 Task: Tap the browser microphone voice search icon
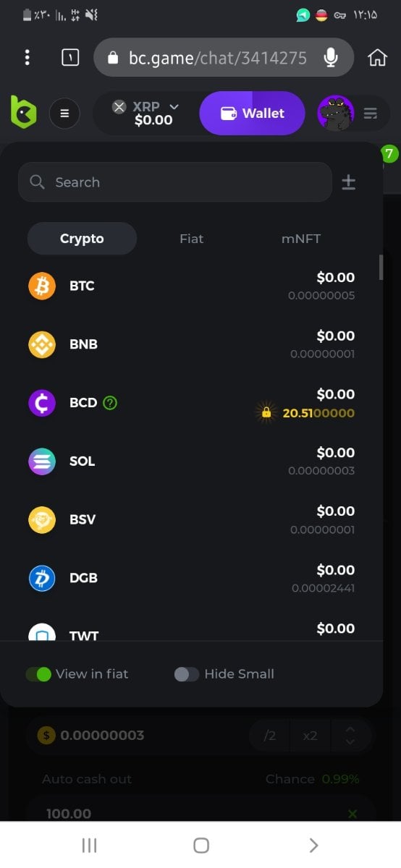click(x=331, y=58)
